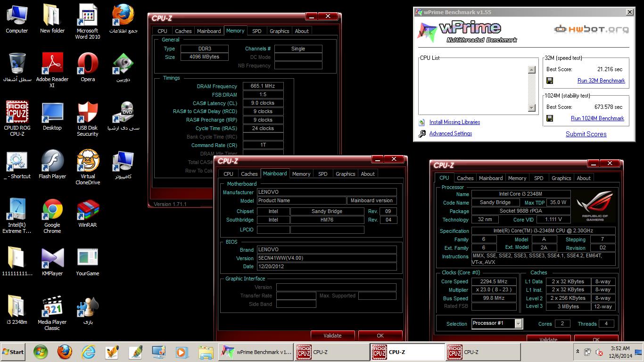Open the i3 2348m folder

coord(17,310)
